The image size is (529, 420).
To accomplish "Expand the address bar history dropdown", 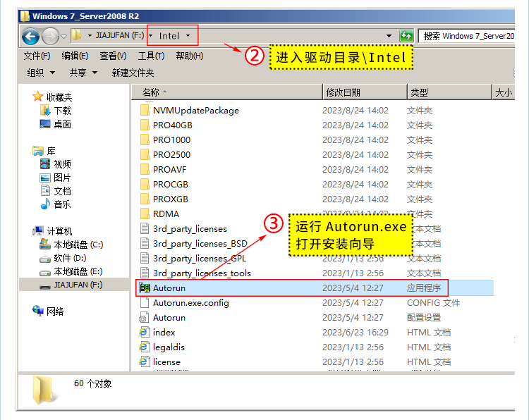I will click(x=389, y=36).
